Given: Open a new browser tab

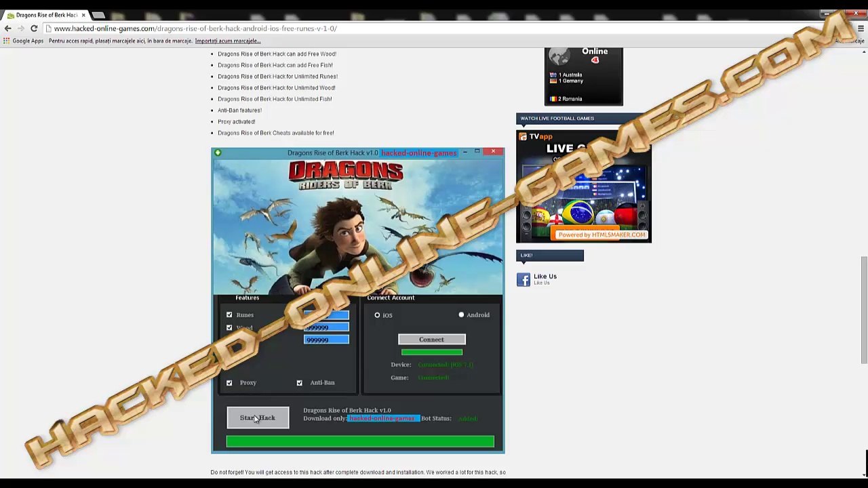Looking at the screenshot, I should [x=98, y=15].
